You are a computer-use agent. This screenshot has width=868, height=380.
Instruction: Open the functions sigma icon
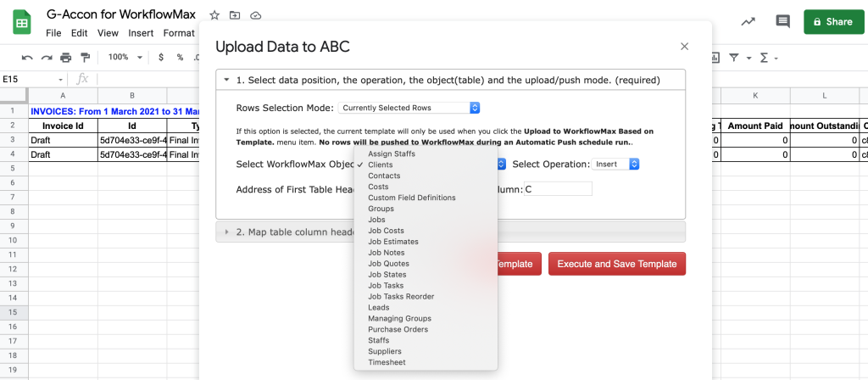point(765,58)
